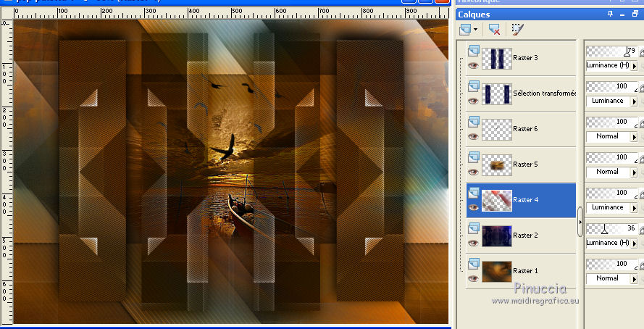Restore the Calques palette window
Image resolution: width=644 pixels, height=329 pixels.
(635, 14)
